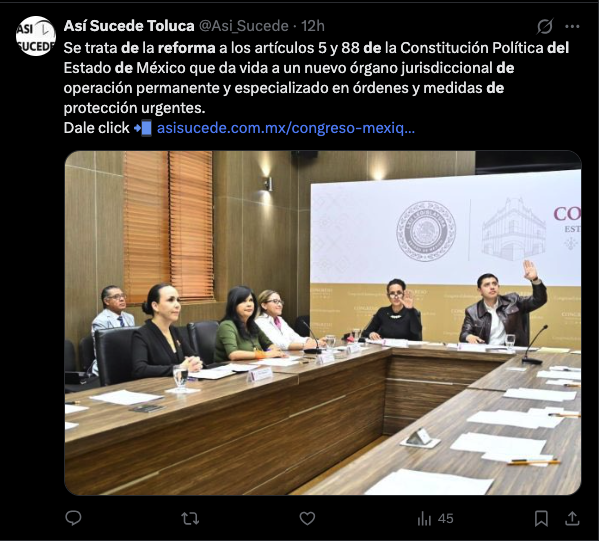This screenshot has width=599, height=541.
Task: Repost this tweet with the arrows icon
Action: point(190,518)
